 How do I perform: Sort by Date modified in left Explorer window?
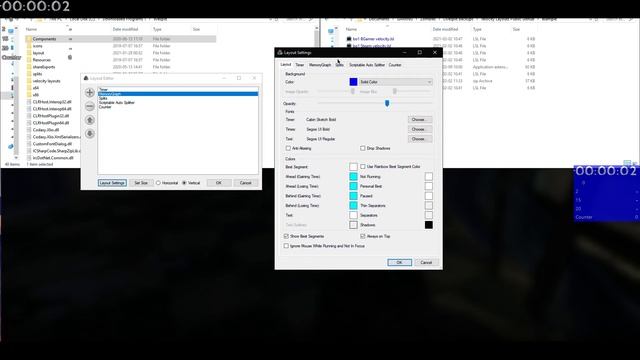[x=125, y=29]
